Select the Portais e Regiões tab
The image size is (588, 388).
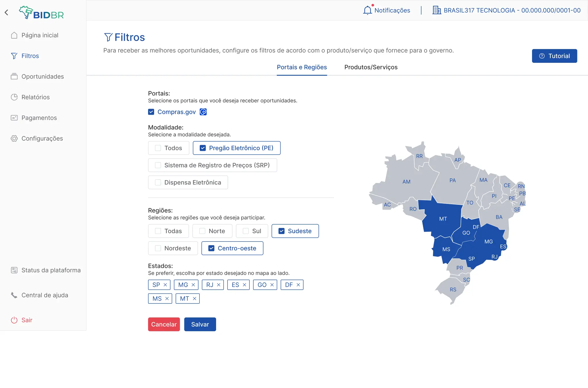(x=302, y=67)
